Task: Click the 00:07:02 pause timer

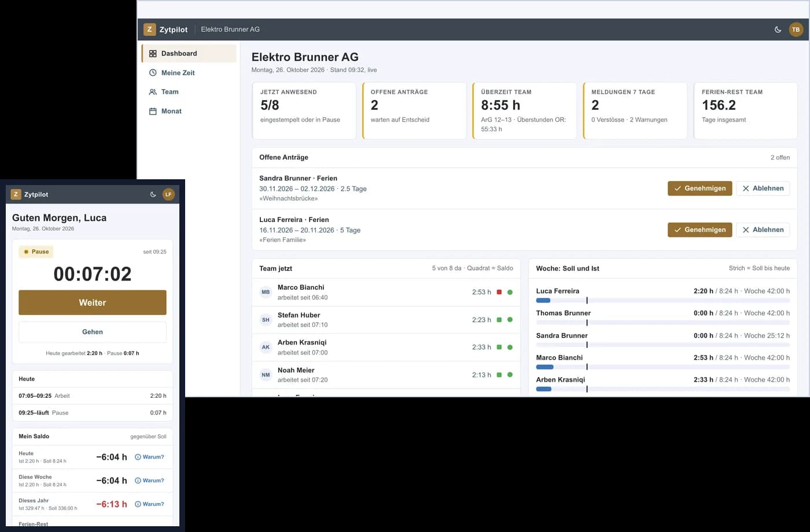Action: click(x=93, y=274)
